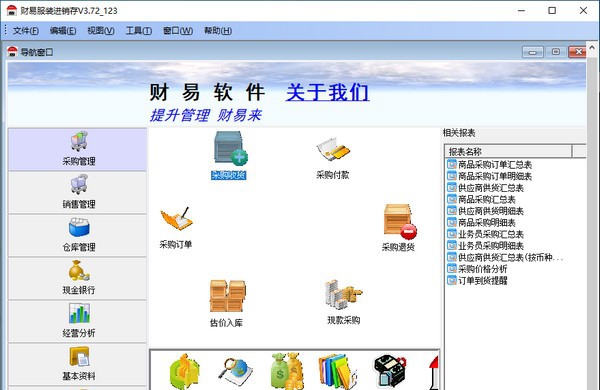Open the 销售管理 sidebar module
Screen dimensions: 600x390
78,193
